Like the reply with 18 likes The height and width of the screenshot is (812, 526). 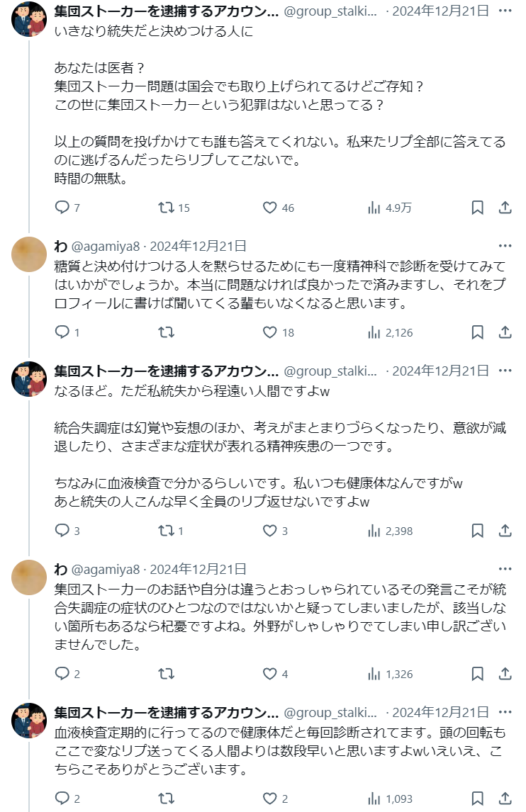click(270, 332)
